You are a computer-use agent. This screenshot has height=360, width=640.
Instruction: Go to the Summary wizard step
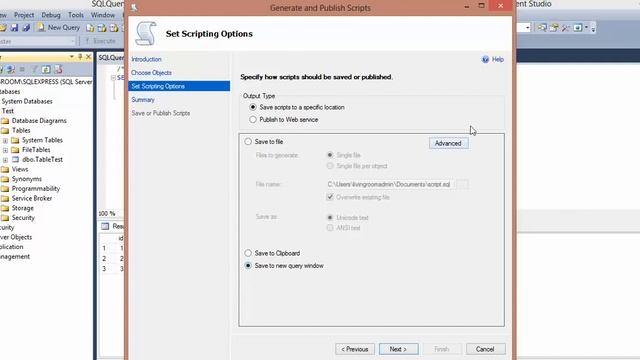pos(143,100)
